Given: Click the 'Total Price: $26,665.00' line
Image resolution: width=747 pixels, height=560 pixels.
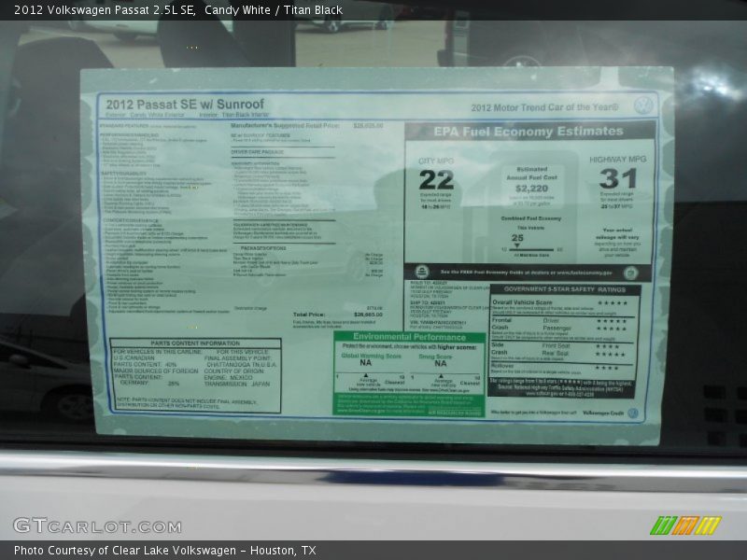Looking at the screenshot, I should point(338,315).
